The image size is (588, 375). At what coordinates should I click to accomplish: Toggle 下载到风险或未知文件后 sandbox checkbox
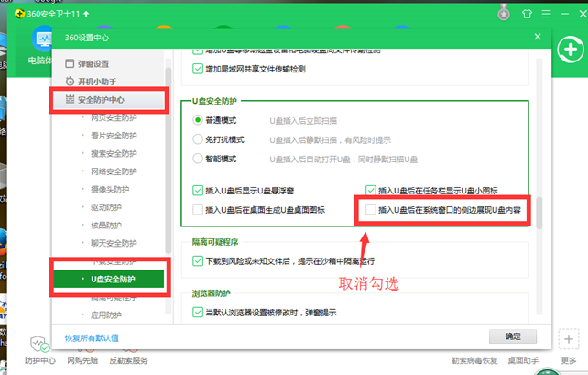pos(198,261)
